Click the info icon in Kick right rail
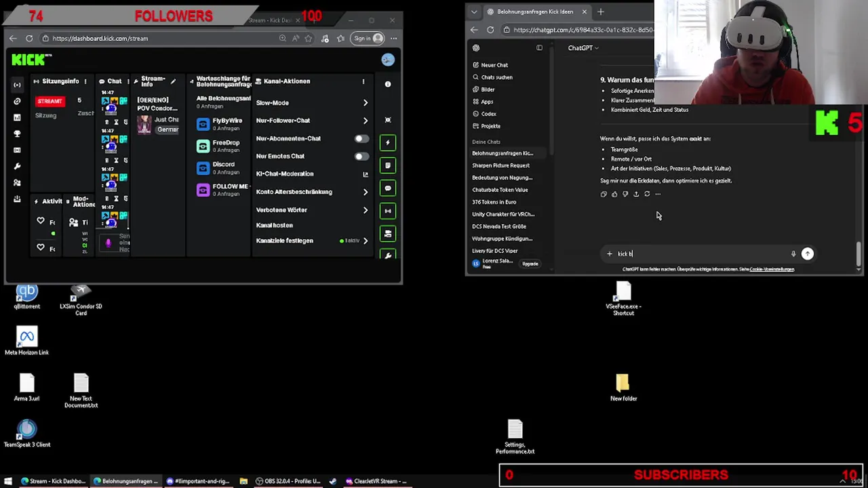The image size is (868, 488). [x=388, y=84]
